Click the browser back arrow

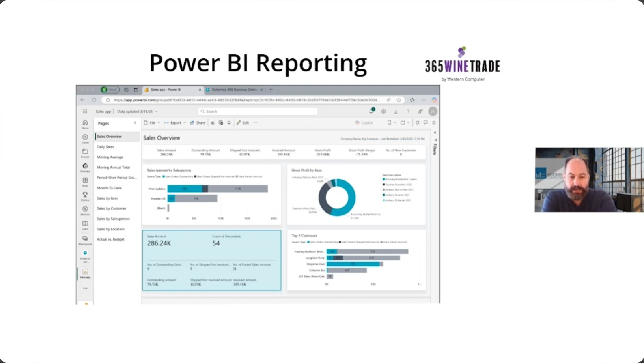click(83, 100)
